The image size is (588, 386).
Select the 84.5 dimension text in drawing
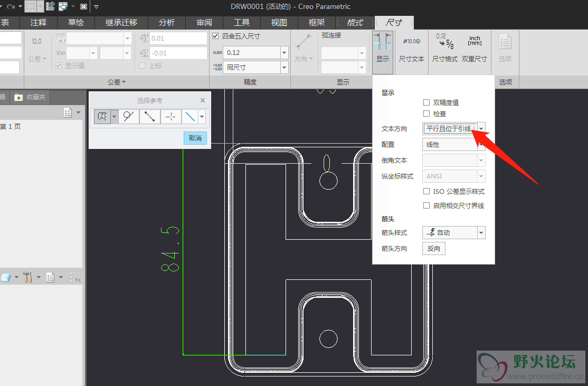click(x=170, y=249)
